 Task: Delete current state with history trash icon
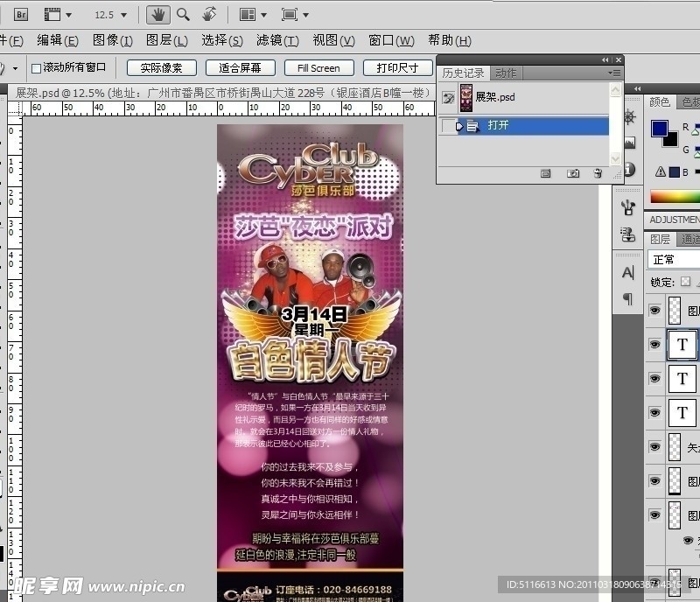(598, 173)
